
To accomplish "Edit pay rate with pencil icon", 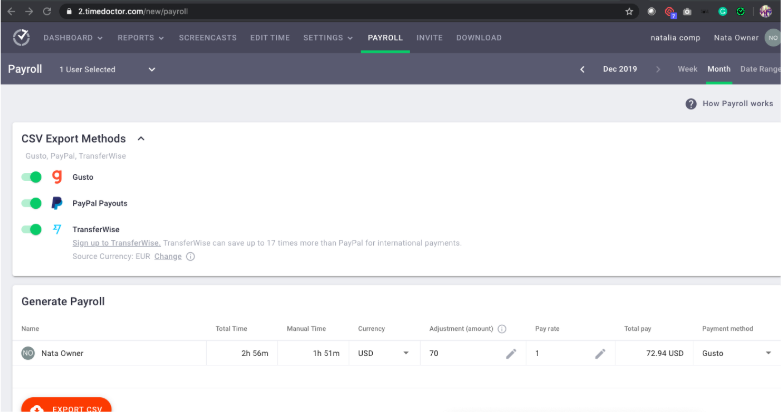I will tap(600, 354).
